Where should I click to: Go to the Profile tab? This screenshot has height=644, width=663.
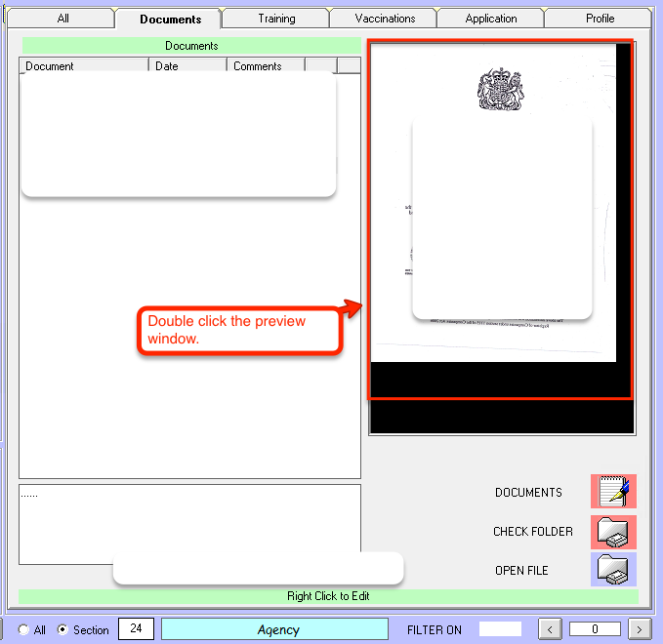click(x=600, y=19)
